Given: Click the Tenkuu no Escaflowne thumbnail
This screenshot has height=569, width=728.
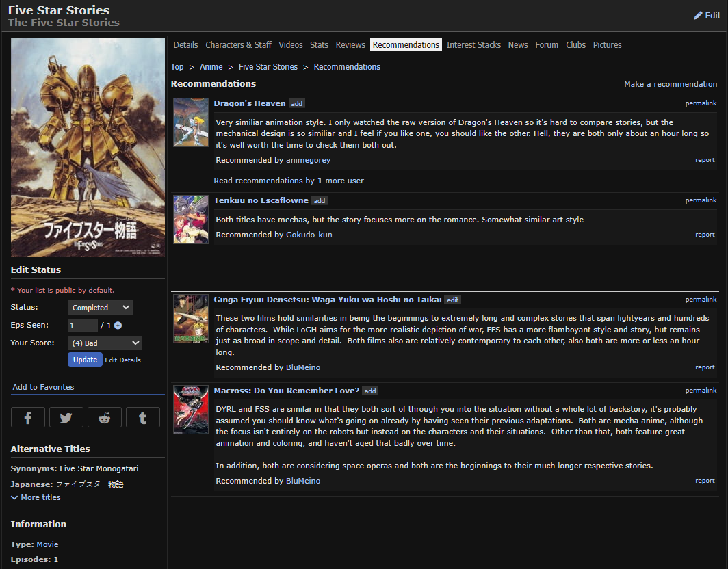Looking at the screenshot, I should [x=191, y=220].
